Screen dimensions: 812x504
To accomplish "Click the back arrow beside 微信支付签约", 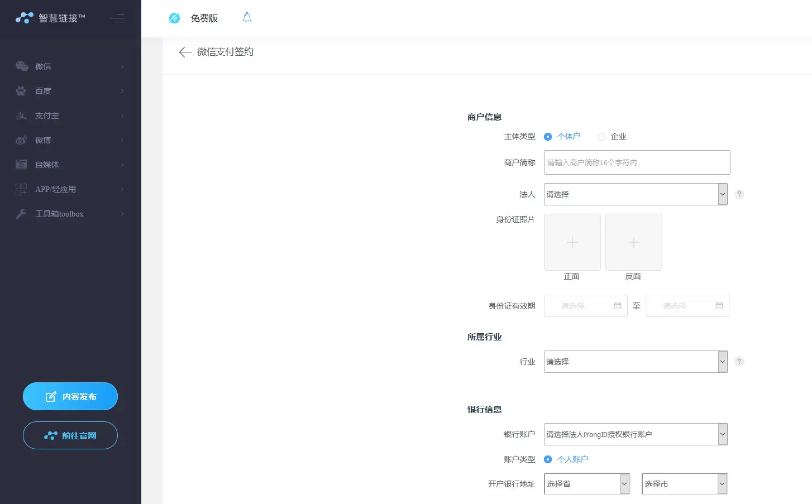I will (185, 52).
